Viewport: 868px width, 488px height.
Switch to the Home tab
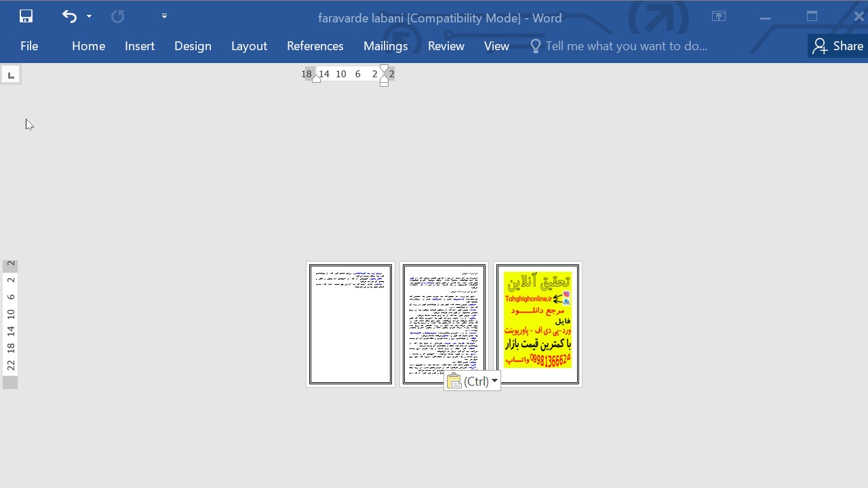[x=88, y=46]
